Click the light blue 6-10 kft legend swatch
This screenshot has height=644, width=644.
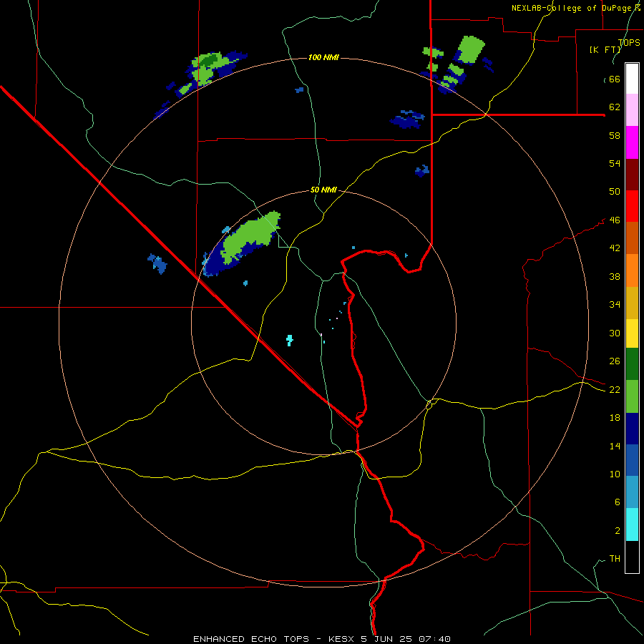[x=632, y=492]
